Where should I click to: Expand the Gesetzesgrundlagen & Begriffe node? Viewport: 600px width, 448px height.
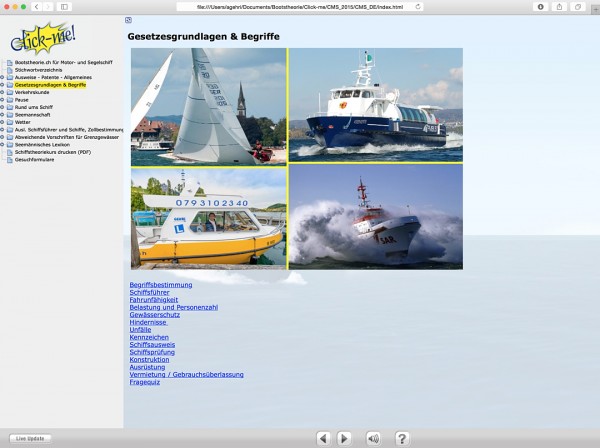(x=2, y=85)
